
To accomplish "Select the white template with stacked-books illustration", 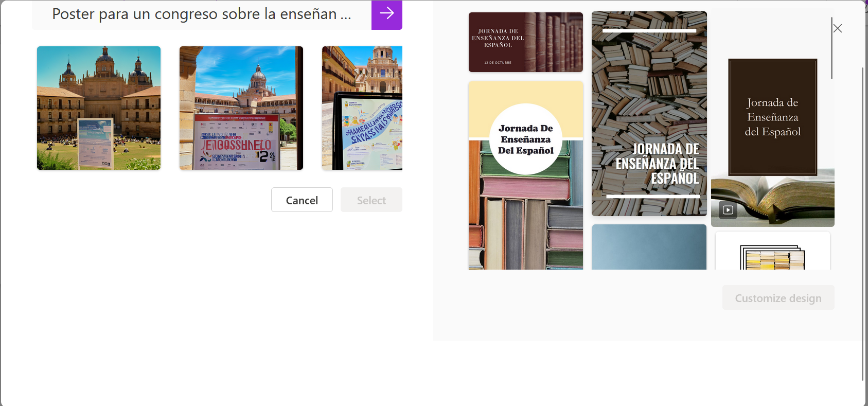I will coord(772,252).
